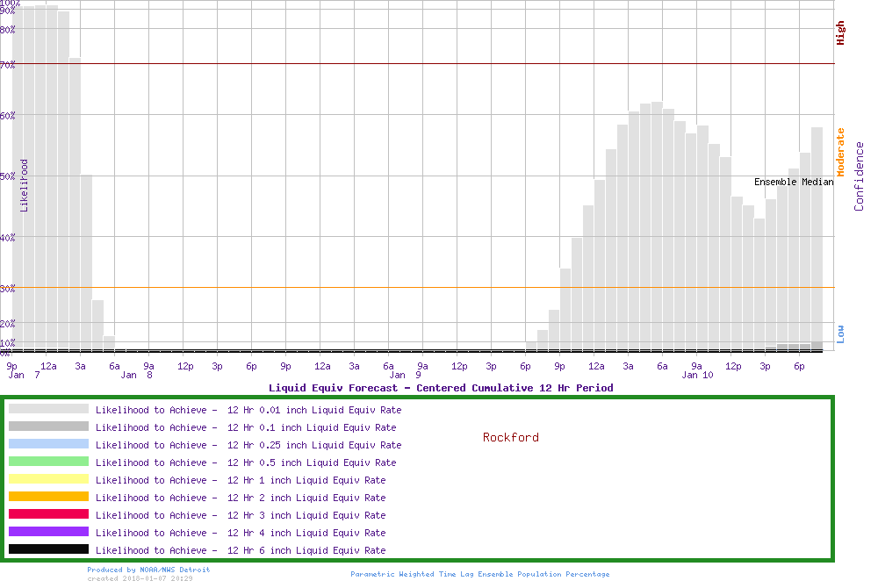The width and height of the screenshot is (878, 588).
Task: Click the Rockford location label
Action: [510, 437]
